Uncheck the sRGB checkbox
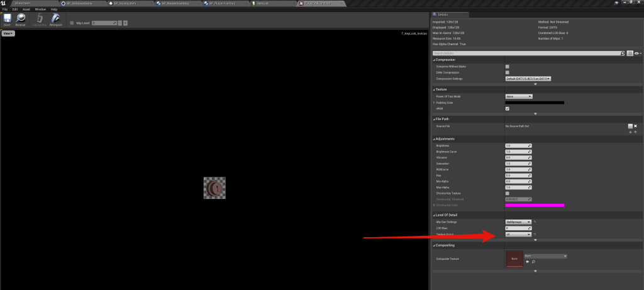The height and width of the screenshot is (290, 644). [508, 108]
